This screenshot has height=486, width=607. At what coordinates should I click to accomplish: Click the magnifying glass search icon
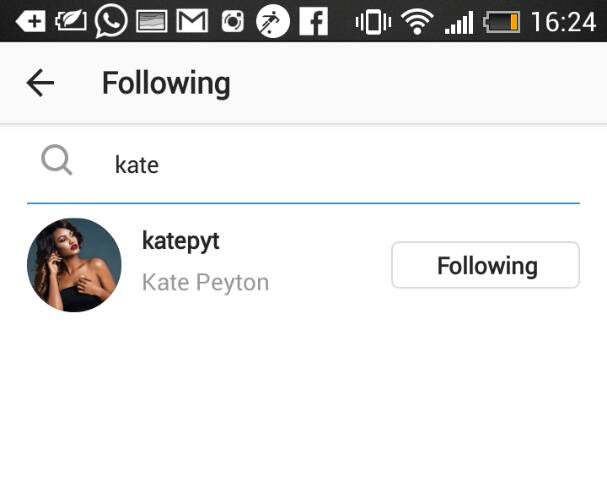(x=57, y=161)
